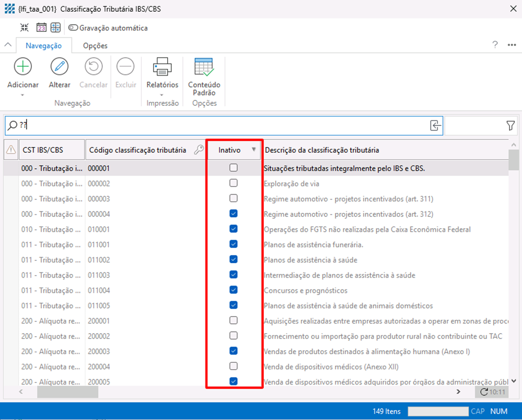Screen dimensions: 522x420
Task: Click the refresh icon next to 10:11
Action: click(x=484, y=392)
